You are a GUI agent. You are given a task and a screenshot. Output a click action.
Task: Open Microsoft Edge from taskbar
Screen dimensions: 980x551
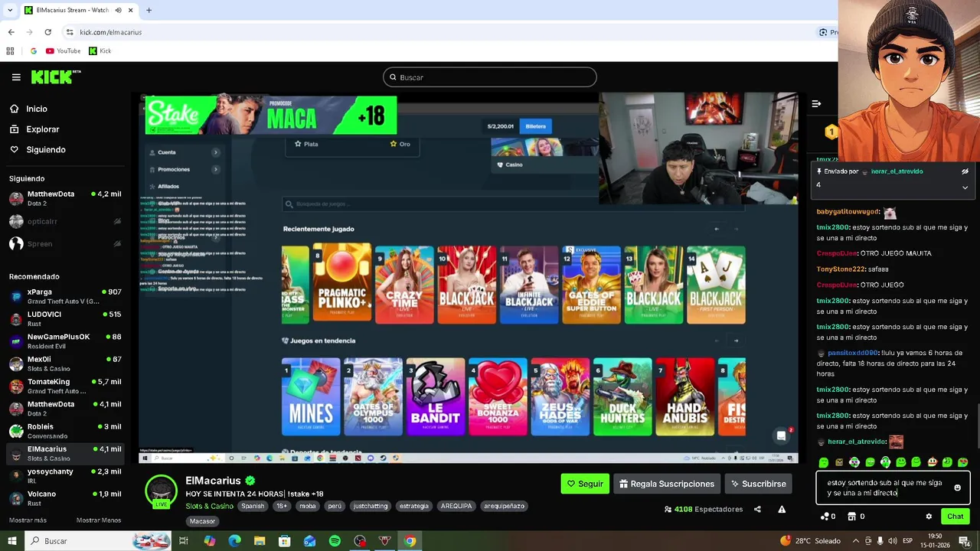point(234,541)
